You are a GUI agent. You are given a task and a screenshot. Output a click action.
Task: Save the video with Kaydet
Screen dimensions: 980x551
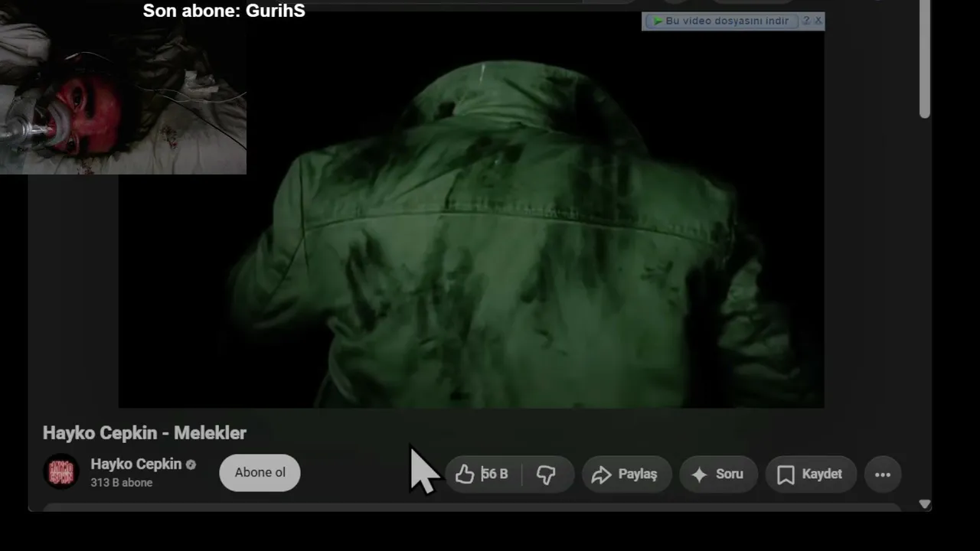810,474
